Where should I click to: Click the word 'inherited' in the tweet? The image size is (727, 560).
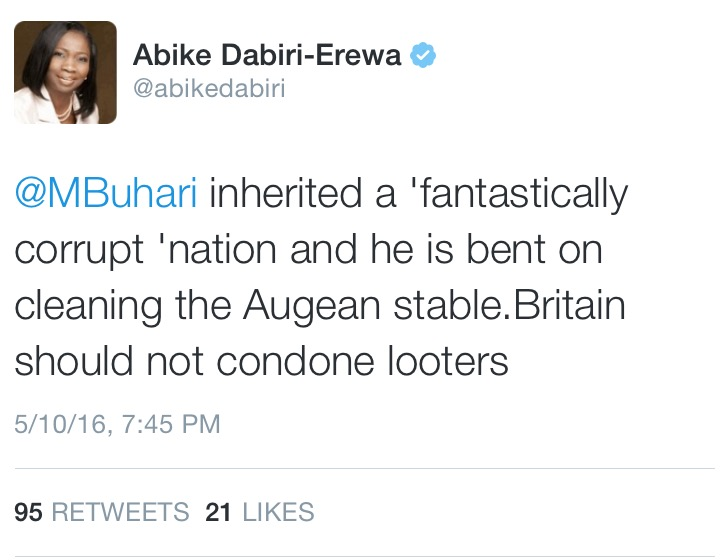click(286, 193)
